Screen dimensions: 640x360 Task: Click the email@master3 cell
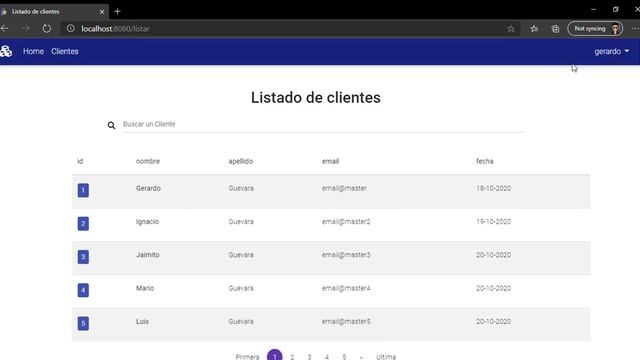[346, 255]
